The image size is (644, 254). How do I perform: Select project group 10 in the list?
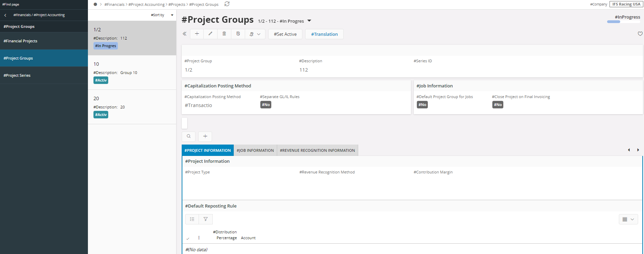point(132,72)
